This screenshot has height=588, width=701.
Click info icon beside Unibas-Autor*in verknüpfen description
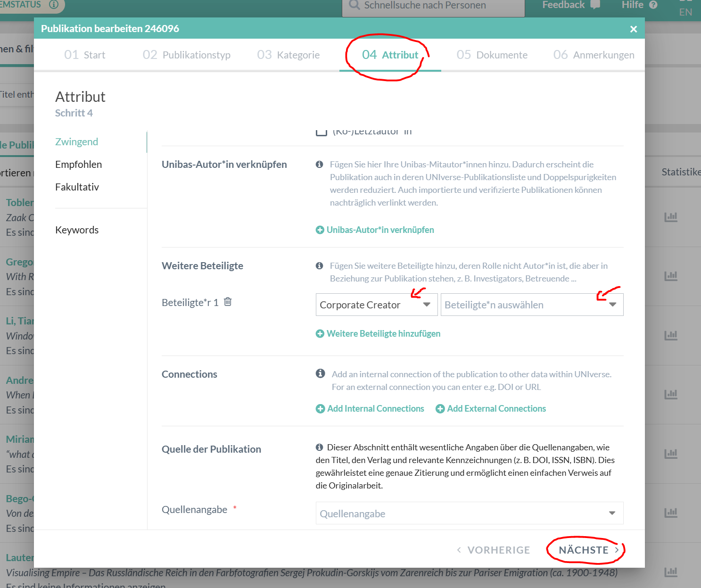319,165
